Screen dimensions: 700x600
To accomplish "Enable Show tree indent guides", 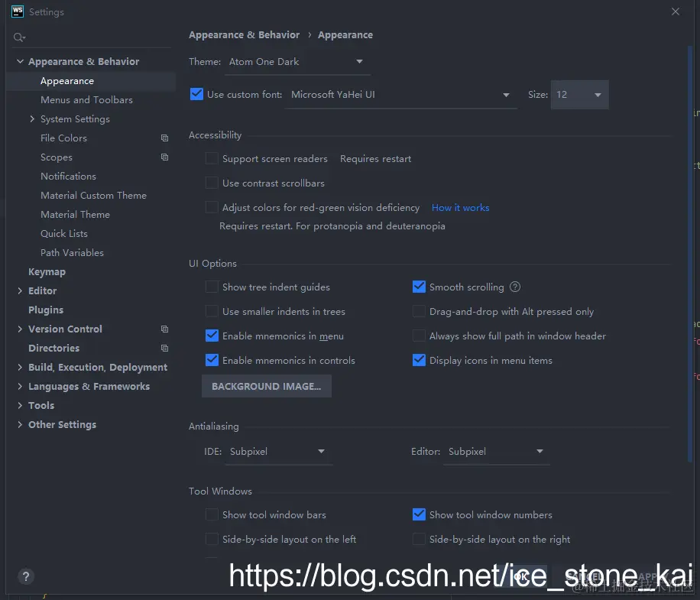I will point(212,287).
